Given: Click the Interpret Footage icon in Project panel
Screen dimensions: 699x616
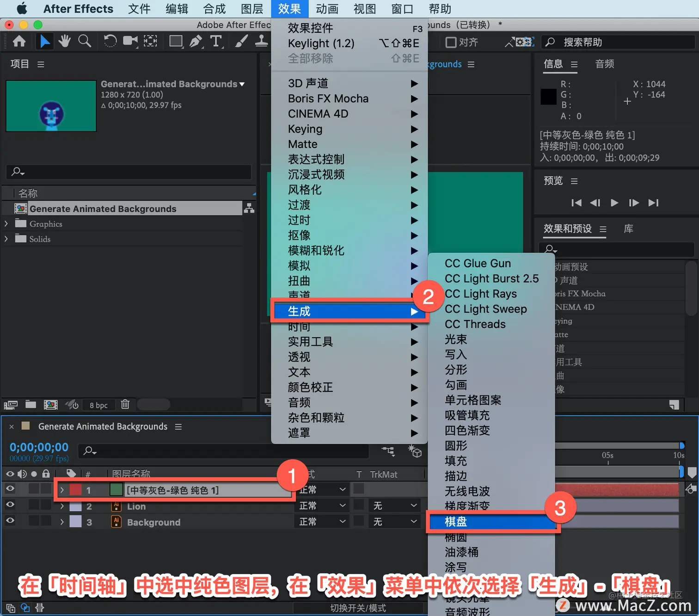Looking at the screenshot, I should tap(11, 405).
